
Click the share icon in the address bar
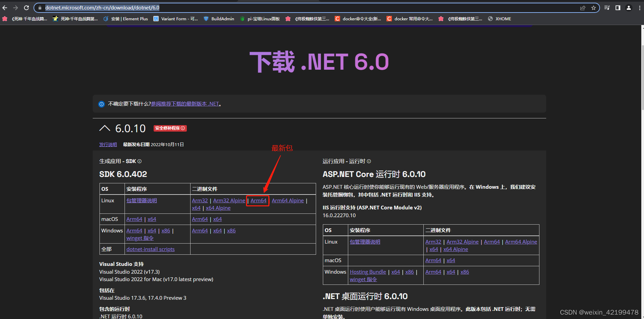click(582, 7)
